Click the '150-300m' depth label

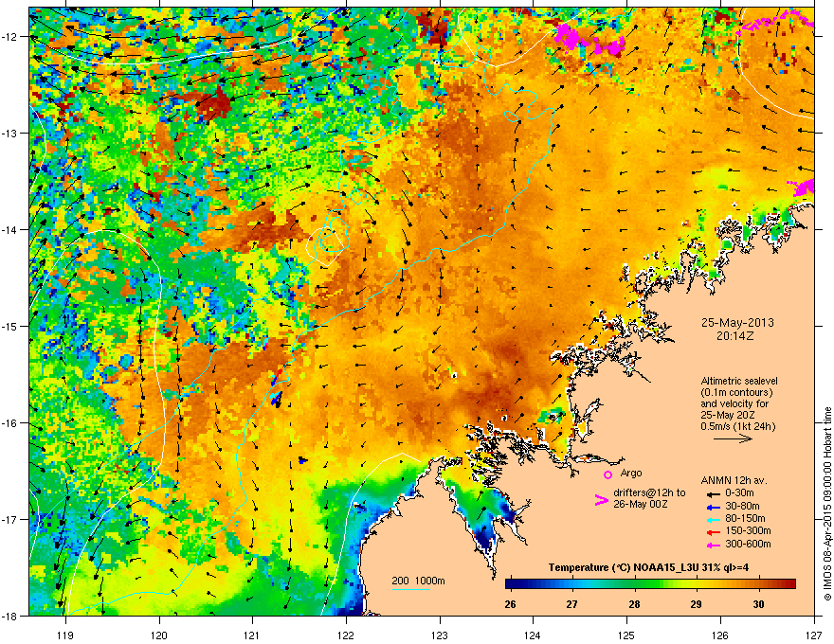(748, 530)
